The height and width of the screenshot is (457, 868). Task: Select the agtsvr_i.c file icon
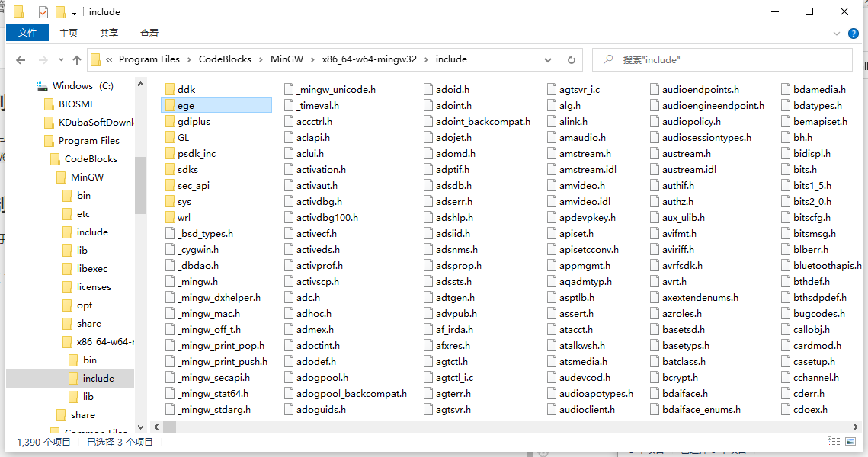[x=551, y=90]
